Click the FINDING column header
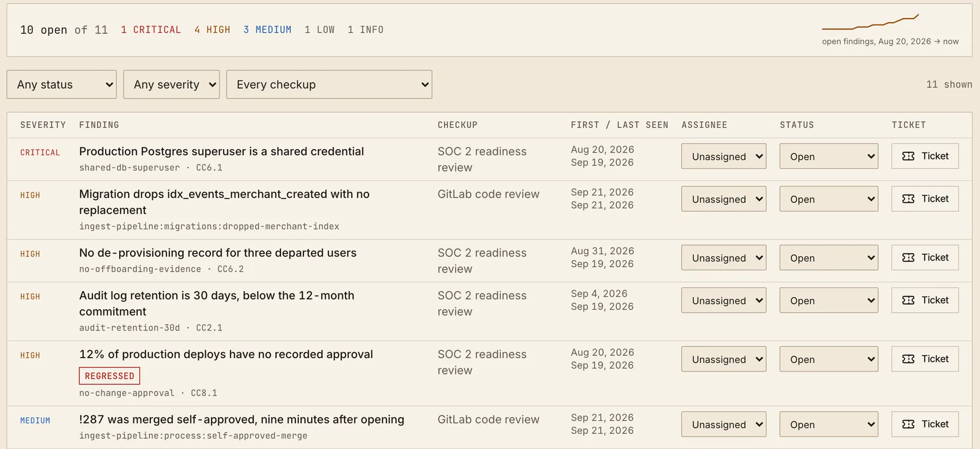This screenshot has height=449, width=980. click(x=99, y=125)
